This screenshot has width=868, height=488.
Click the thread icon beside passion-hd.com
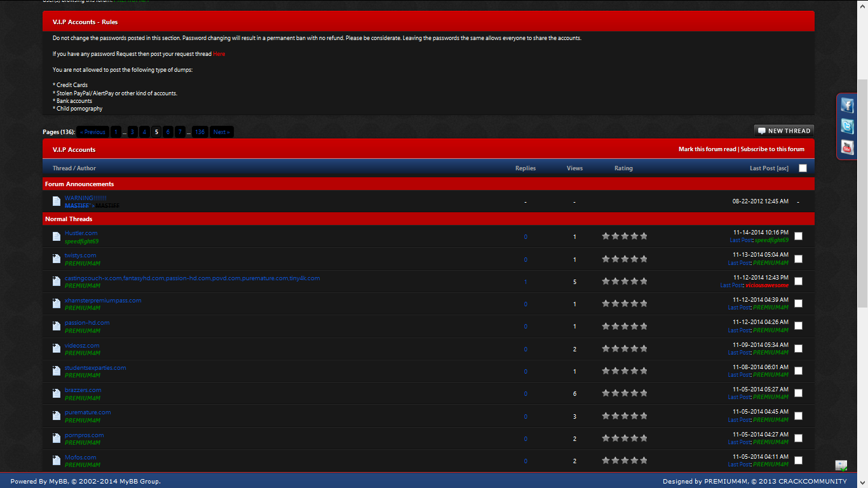[x=57, y=326]
